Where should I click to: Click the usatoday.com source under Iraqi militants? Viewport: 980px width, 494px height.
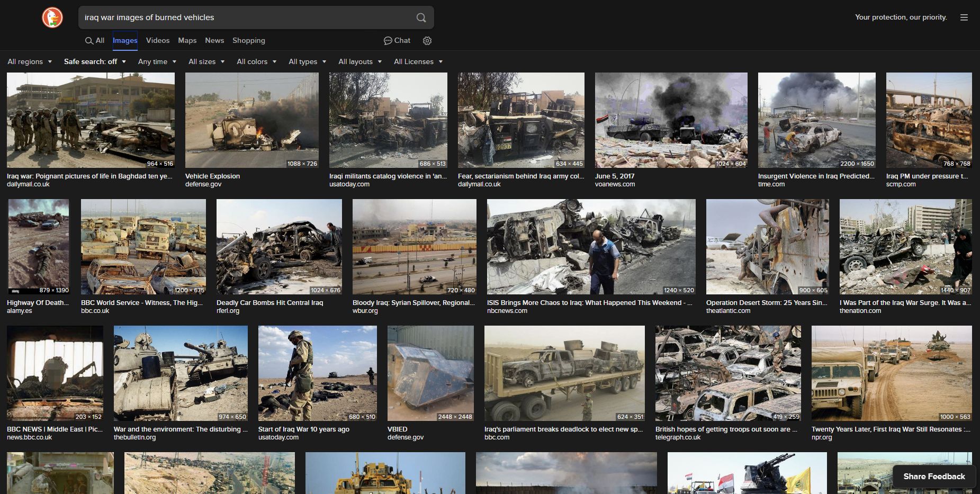click(x=349, y=184)
